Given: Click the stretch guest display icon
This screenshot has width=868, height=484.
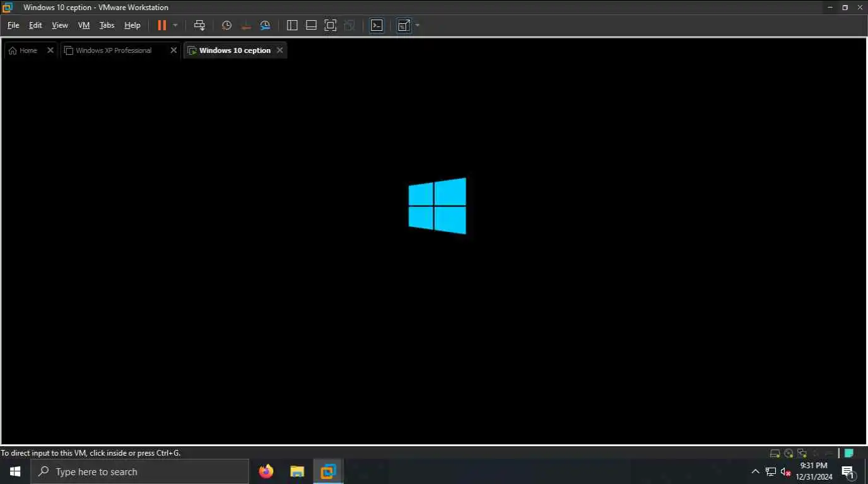Looking at the screenshot, I should [404, 25].
